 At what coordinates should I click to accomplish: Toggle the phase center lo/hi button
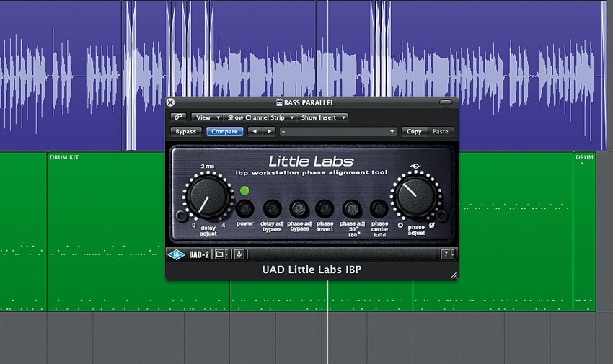(379, 209)
